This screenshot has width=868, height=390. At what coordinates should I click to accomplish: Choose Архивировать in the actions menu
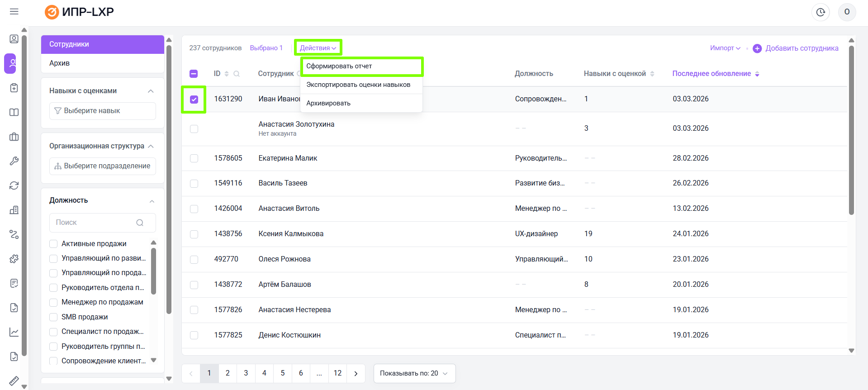tap(328, 103)
